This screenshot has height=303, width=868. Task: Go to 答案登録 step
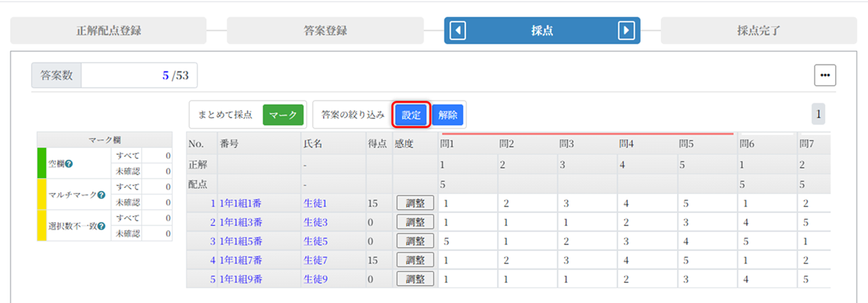(x=325, y=30)
